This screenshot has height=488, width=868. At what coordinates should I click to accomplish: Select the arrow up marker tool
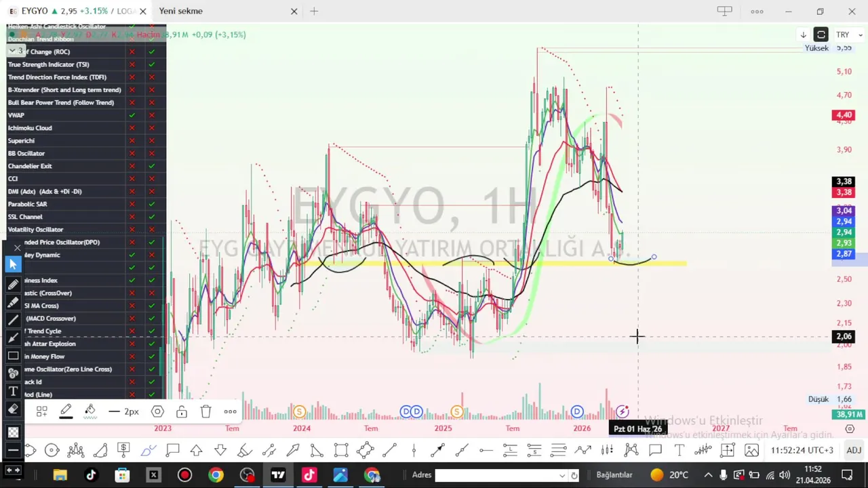pyautogui.click(x=197, y=450)
